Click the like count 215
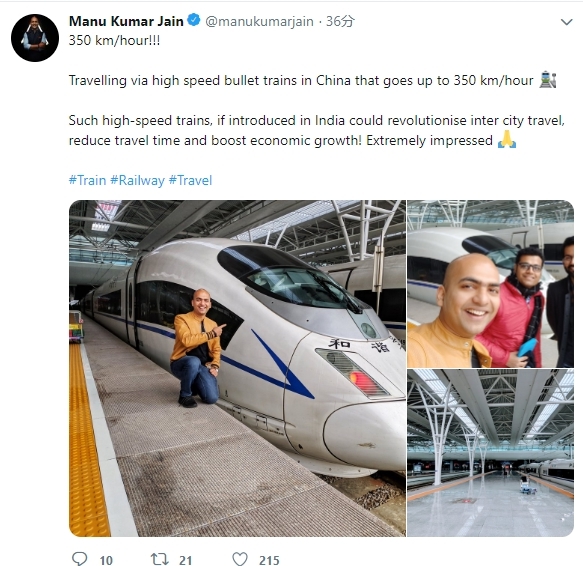The width and height of the screenshot is (583, 566). pos(269,560)
